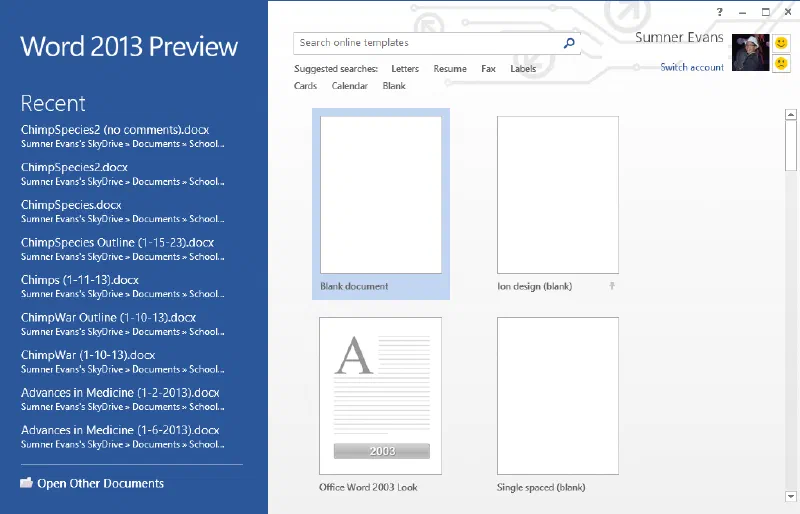Select suggested search Resume
Viewport: 800px width, 514px height.
tap(450, 69)
